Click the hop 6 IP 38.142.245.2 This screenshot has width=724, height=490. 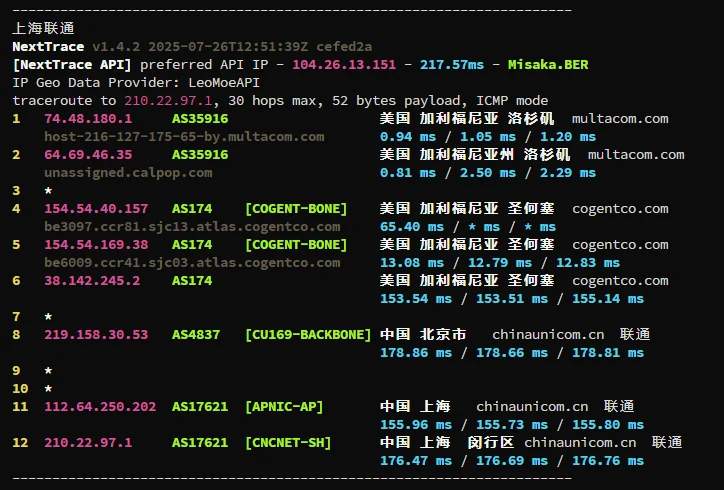coord(92,281)
